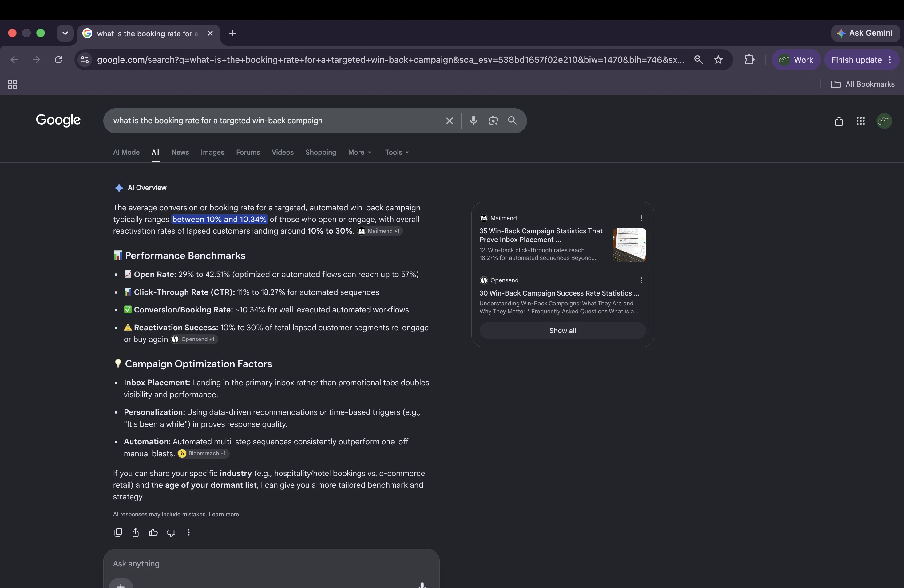Open the extensions puzzle icon
This screenshot has width=904, height=588.
pyautogui.click(x=749, y=60)
